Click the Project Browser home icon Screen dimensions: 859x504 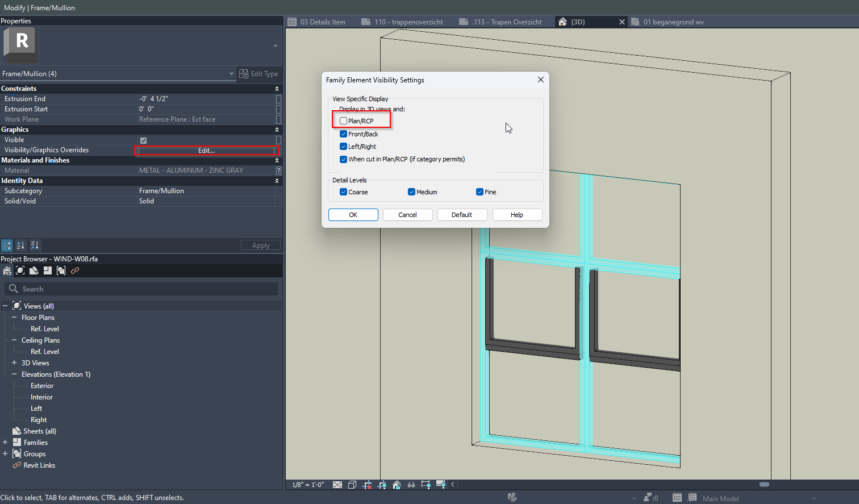tap(7, 270)
